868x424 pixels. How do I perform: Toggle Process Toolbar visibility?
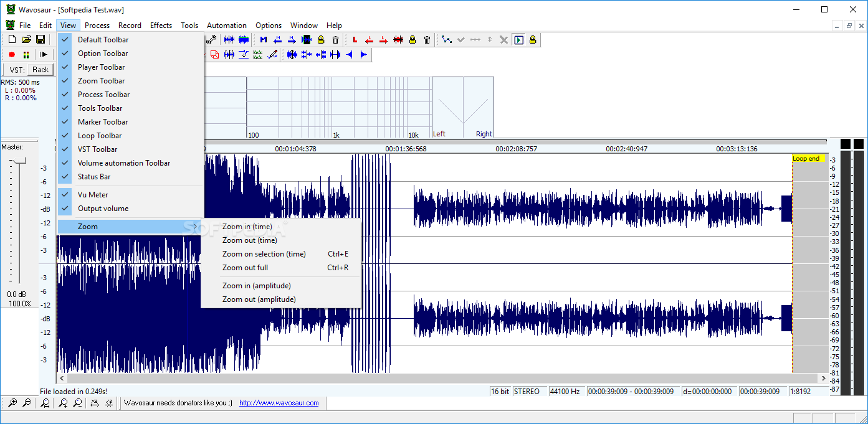coord(131,95)
